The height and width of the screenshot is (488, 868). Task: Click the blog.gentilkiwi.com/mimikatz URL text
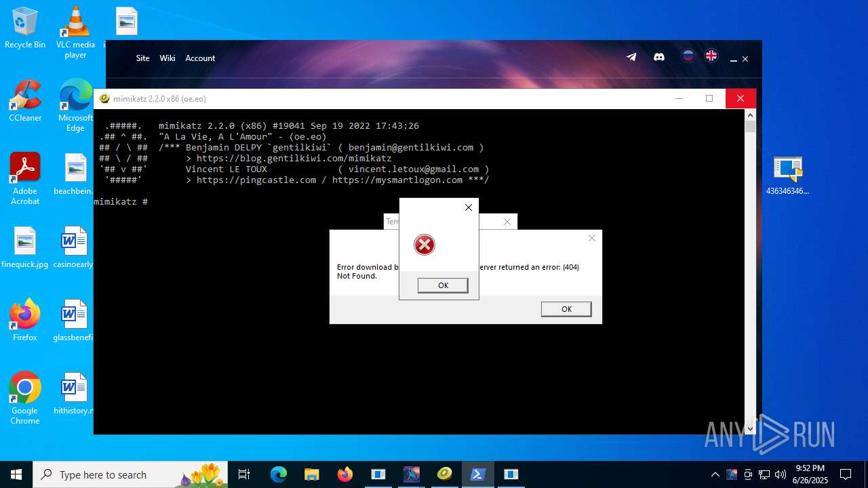(294, 159)
